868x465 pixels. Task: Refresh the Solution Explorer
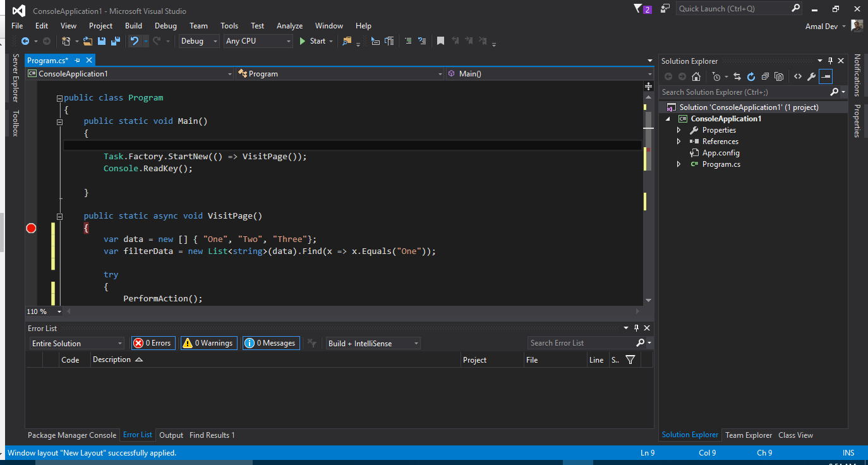coord(750,76)
